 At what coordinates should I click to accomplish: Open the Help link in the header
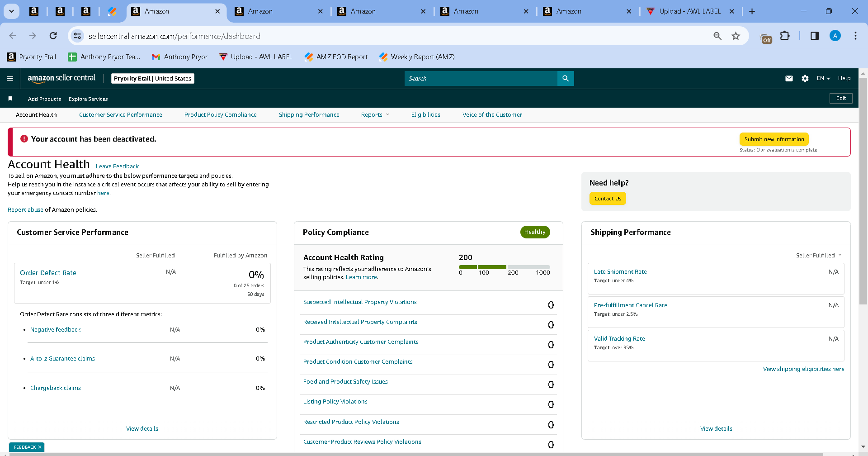(844, 78)
